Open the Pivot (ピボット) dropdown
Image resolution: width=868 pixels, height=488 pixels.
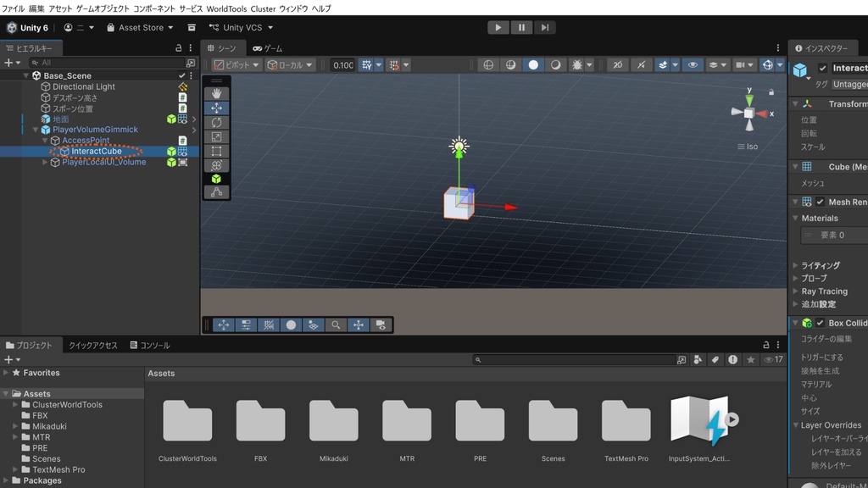(236, 64)
